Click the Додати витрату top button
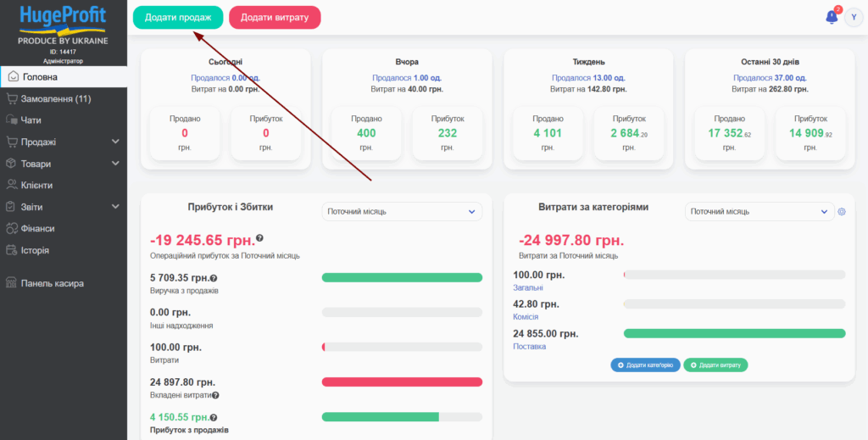The height and width of the screenshot is (440, 868). tap(275, 17)
